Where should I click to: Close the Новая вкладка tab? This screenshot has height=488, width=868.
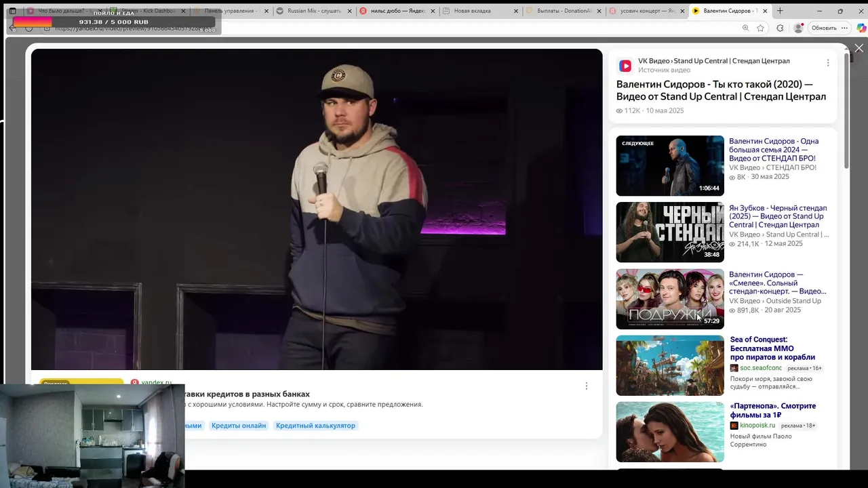point(516,11)
